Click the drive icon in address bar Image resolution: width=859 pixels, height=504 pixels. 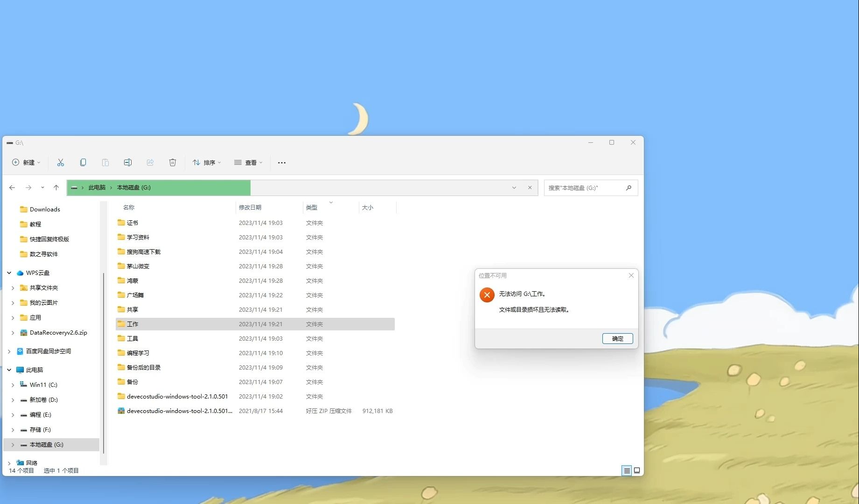(x=74, y=188)
